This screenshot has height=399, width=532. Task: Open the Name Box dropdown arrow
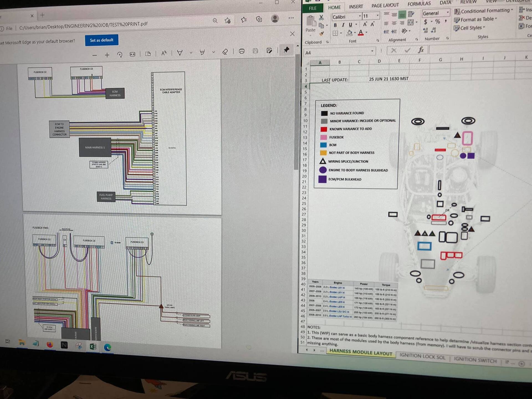(x=372, y=51)
